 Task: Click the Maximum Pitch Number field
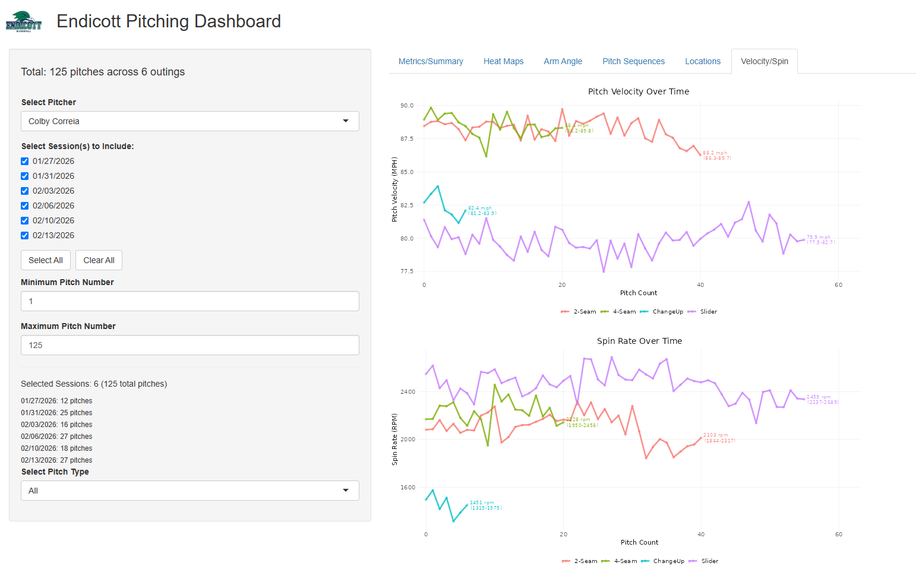[x=190, y=345]
